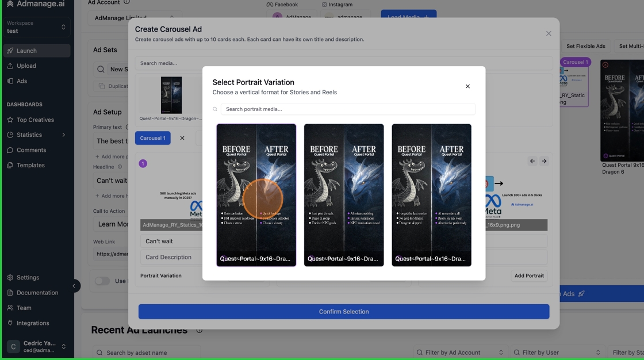The image size is (644, 360).
Task: Click the Set Flexible Ads button
Action: (586, 46)
